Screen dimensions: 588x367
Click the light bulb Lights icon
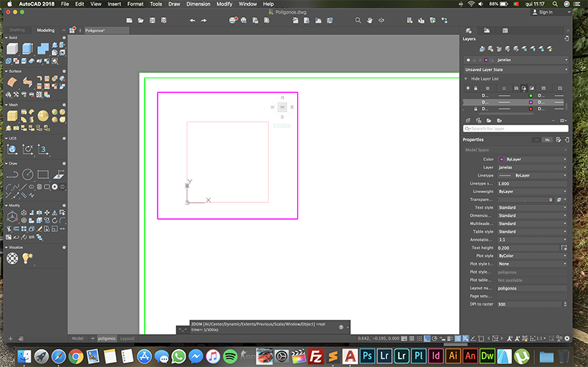(x=27, y=258)
